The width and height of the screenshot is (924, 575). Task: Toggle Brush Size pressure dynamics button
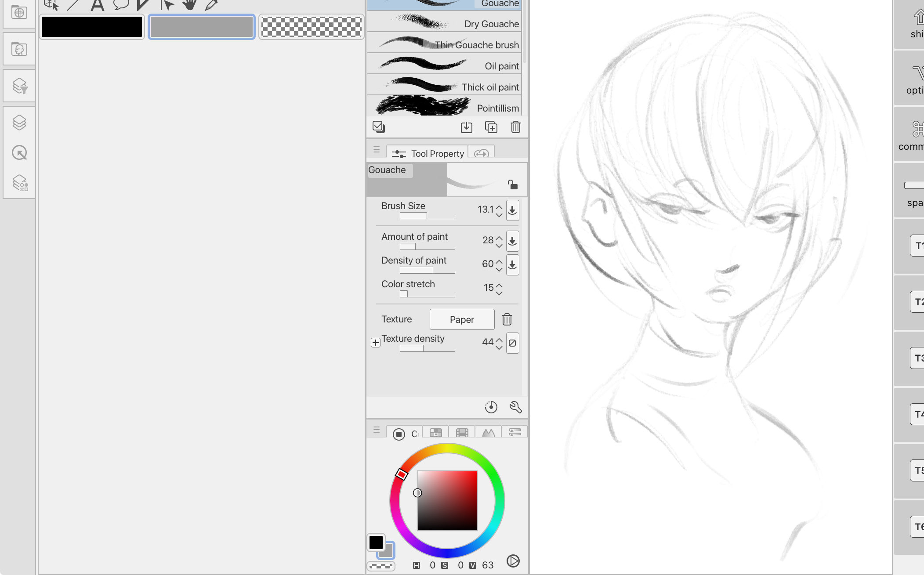click(x=512, y=210)
